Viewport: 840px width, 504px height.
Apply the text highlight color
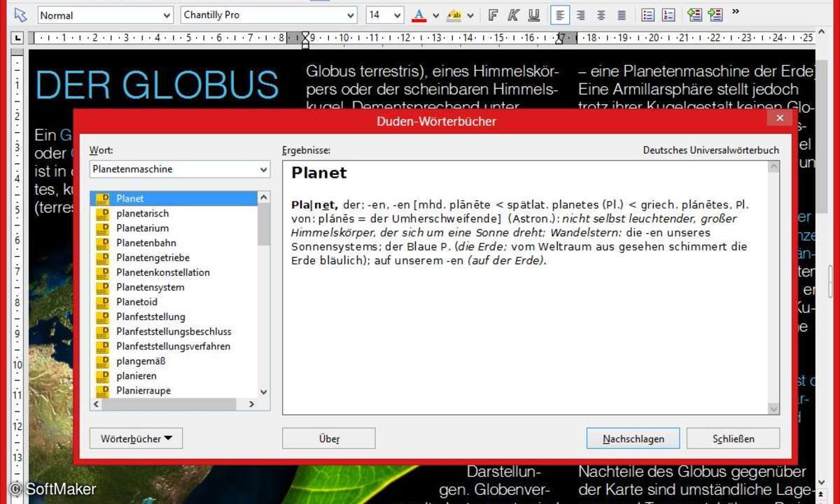tap(454, 15)
